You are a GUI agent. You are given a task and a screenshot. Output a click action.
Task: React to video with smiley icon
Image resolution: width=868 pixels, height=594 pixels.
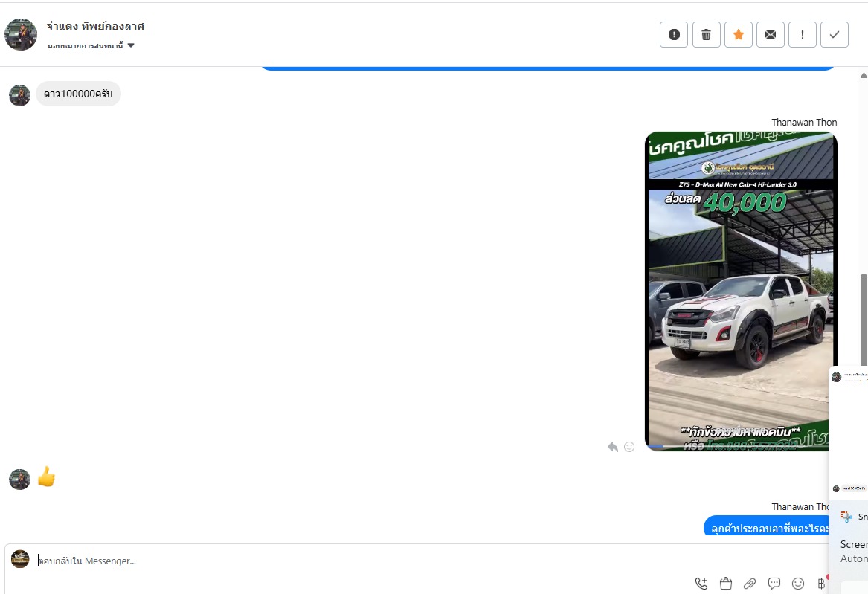click(629, 447)
